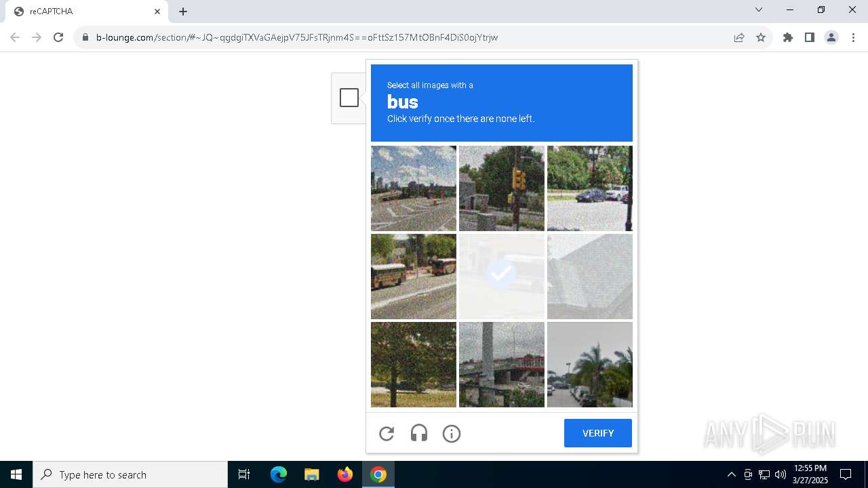Toggle the browser side panel
The image size is (868, 488).
(x=810, y=37)
